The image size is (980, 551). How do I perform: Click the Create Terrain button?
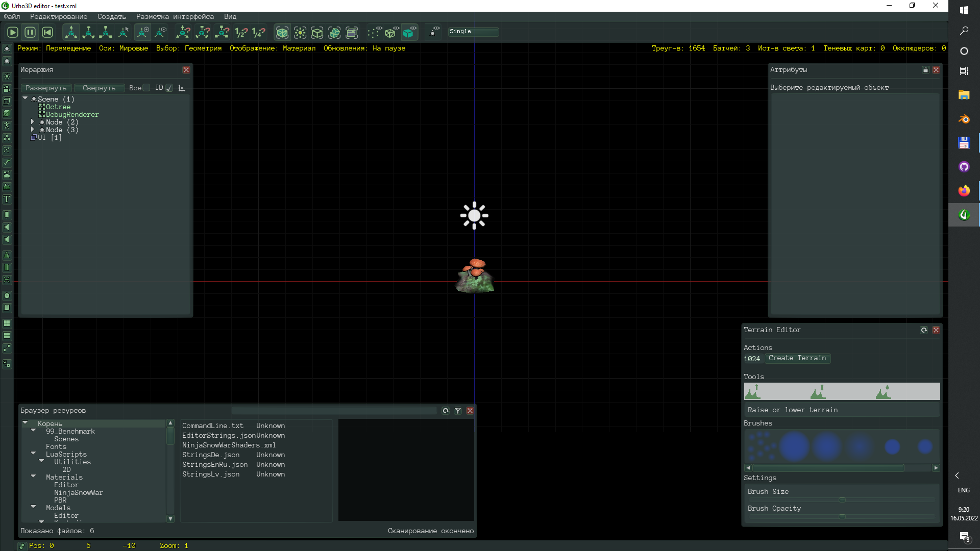798,358
